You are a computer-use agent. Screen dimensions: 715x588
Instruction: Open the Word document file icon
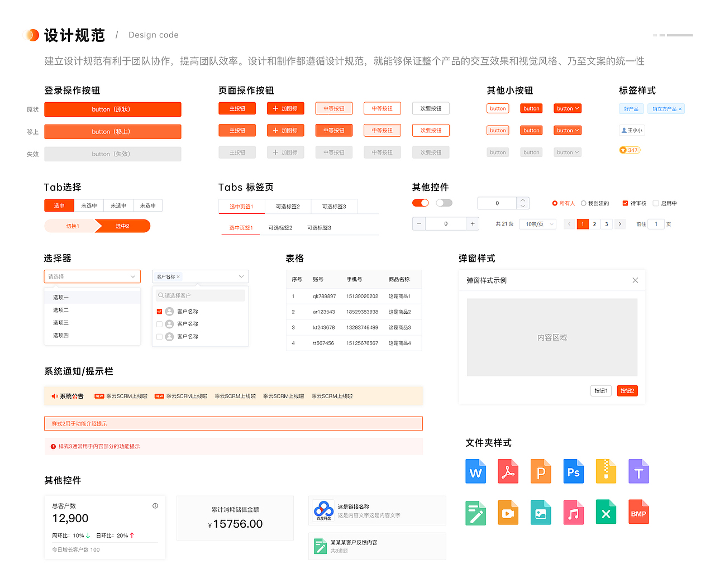(x=475, y=471)
